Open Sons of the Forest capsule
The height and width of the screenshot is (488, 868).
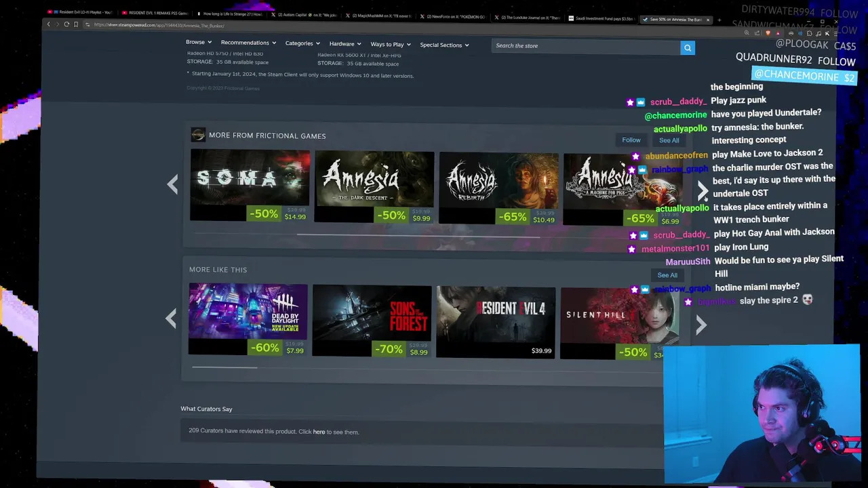coord(372,320)
